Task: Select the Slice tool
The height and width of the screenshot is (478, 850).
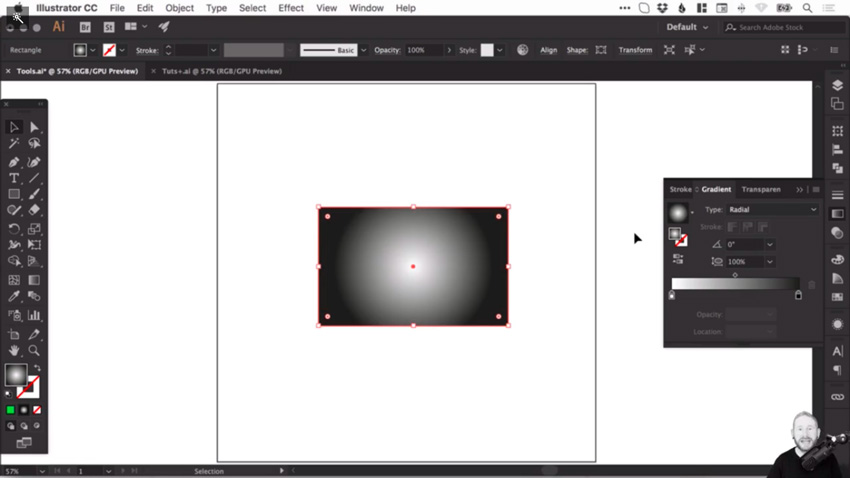Action: tap(34, 334)
